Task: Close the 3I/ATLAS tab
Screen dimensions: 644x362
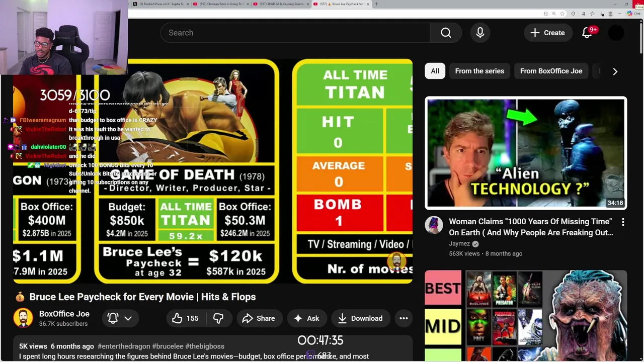Action: 307,4
